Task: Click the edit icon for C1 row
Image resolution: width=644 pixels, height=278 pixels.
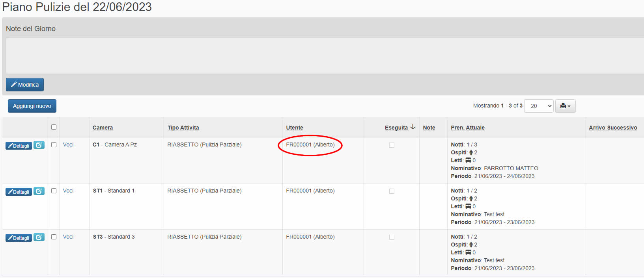Action: (39, 145)
